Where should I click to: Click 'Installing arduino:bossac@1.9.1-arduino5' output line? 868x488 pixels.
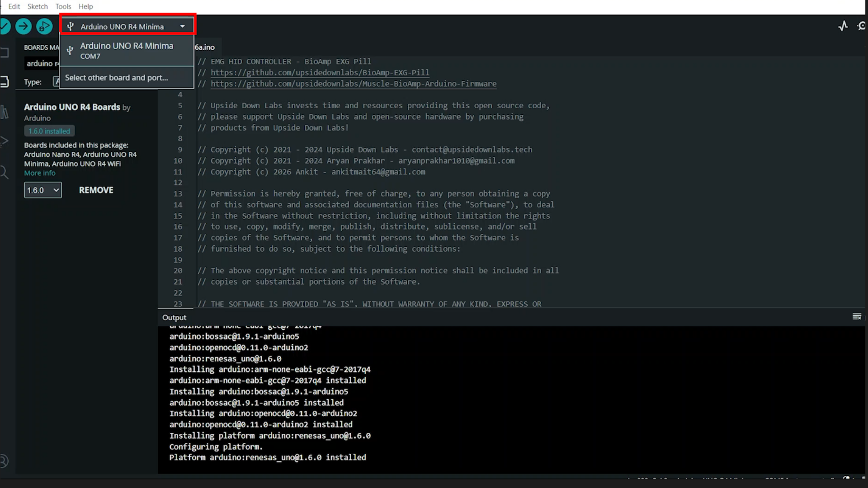pos(259,392)
